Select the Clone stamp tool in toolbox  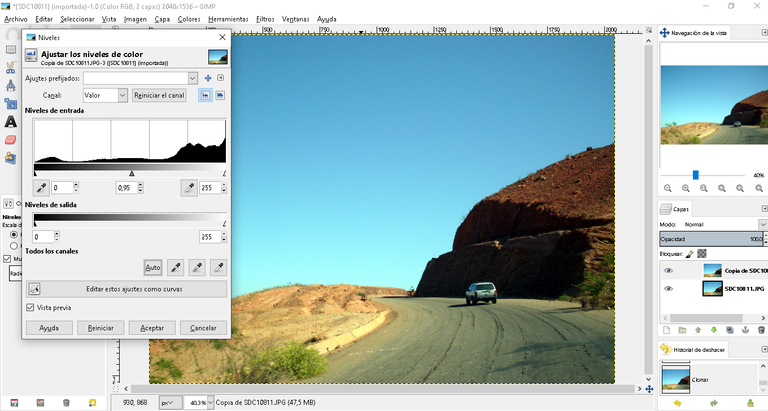(11, 158)
